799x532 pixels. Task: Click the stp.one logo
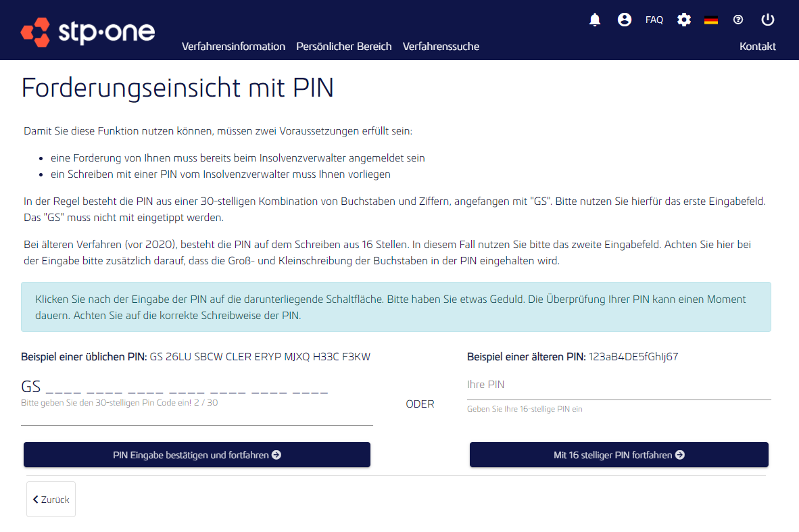tap(87, 32)
